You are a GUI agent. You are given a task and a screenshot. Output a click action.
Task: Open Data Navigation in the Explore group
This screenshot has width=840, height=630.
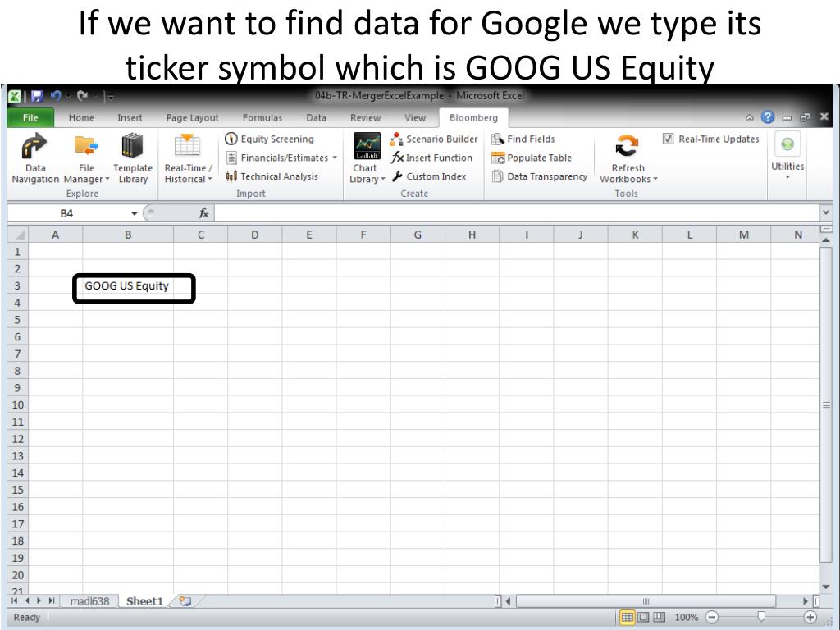(x=35, y=158)
